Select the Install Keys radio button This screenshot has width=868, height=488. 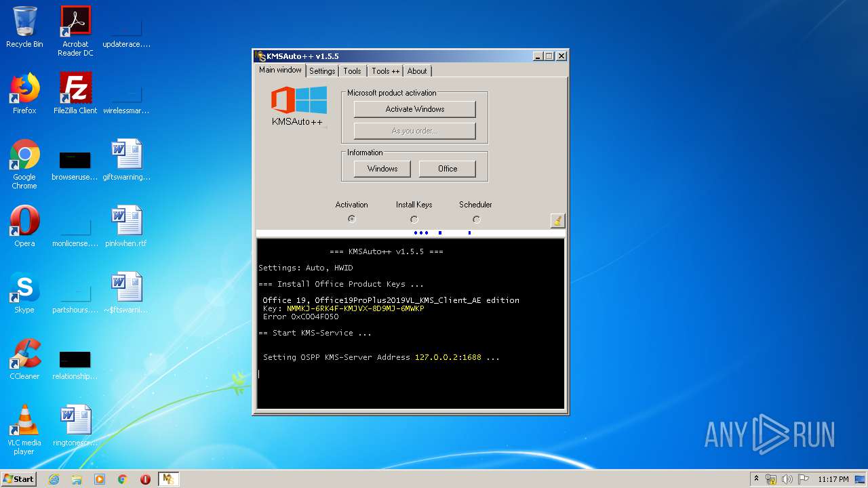(x=414, y=219)
